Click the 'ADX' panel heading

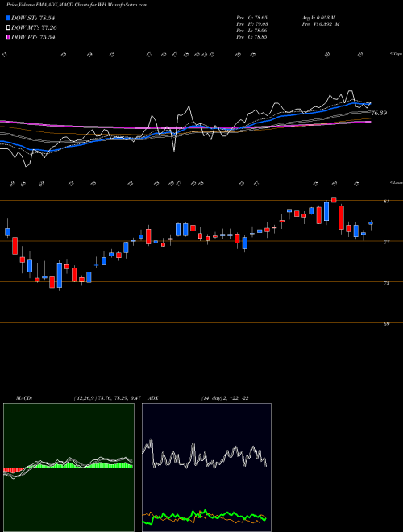point(153,398)
